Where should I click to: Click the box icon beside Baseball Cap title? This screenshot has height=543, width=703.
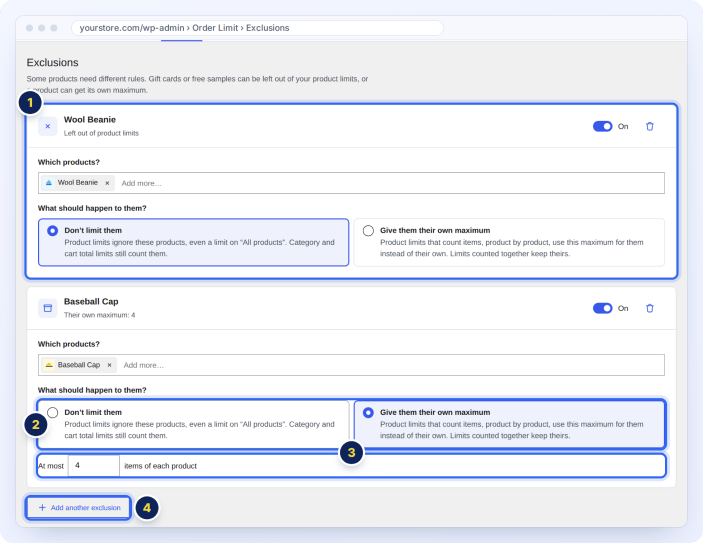[x=48, y=308]
